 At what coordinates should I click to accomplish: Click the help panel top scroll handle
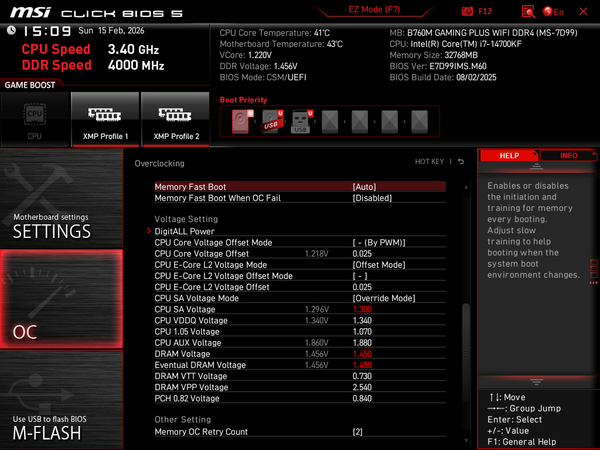point(536,166)
